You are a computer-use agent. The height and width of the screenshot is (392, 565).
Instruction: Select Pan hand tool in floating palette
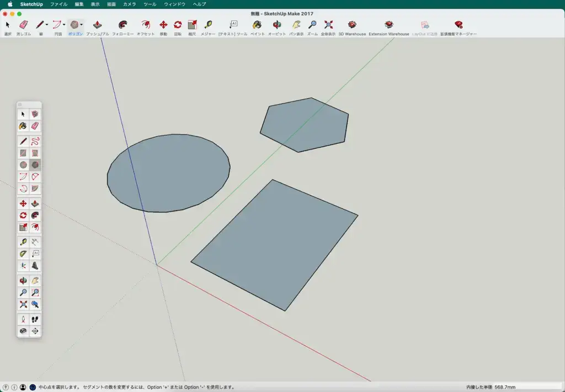tap(35, 281)
